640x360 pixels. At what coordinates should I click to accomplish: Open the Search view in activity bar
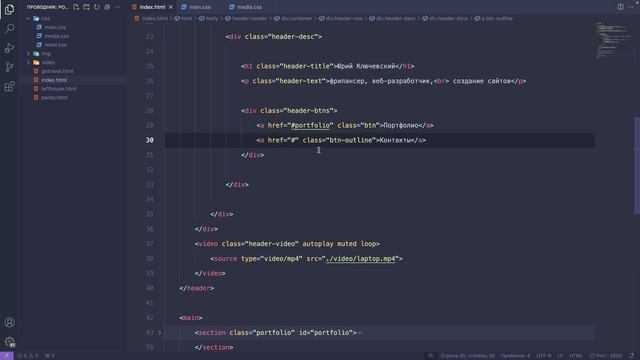point(9,28)
